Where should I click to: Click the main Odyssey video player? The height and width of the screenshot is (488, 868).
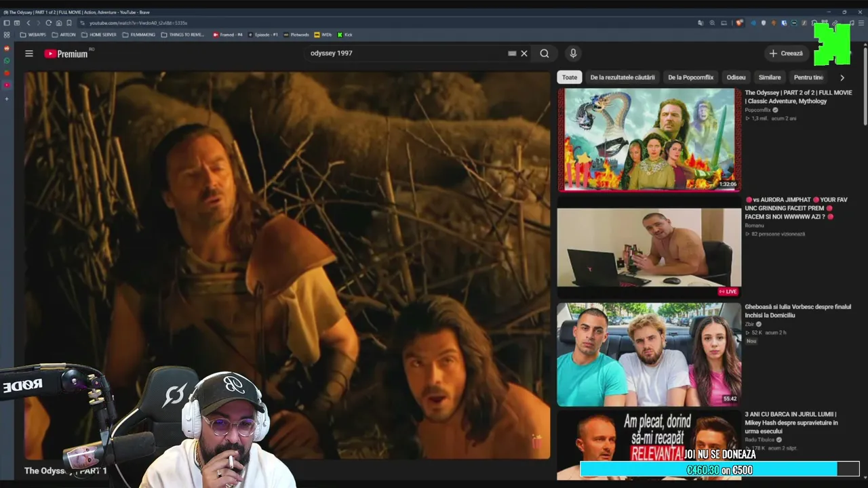(x=287, y=266)
